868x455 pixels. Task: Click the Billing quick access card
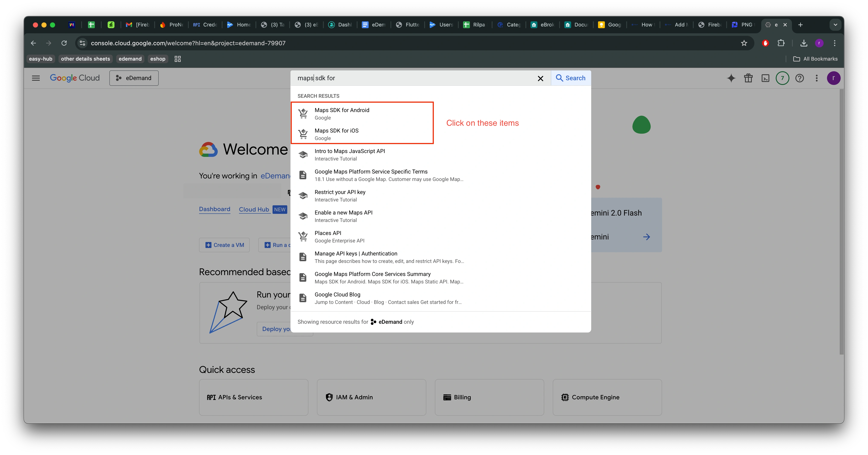click(489, 397)
